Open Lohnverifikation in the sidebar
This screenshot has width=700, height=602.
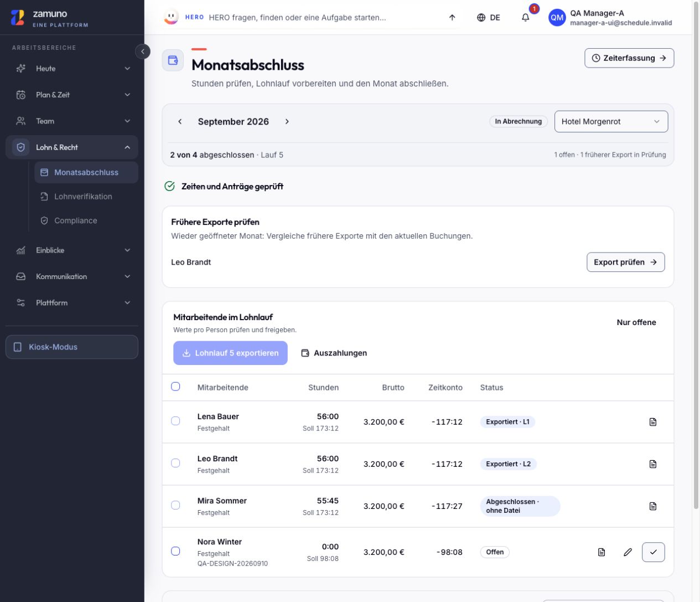click(x=86, y=197)
